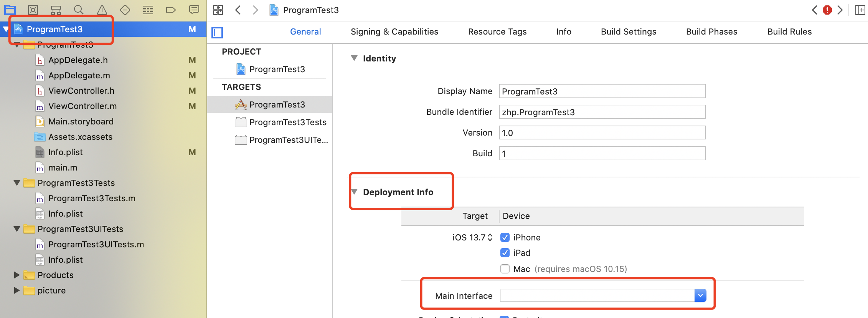Viewport: 868px width, 318px height.
Task: Select the ProgramTest3Tests target
Action: (287, 122)
